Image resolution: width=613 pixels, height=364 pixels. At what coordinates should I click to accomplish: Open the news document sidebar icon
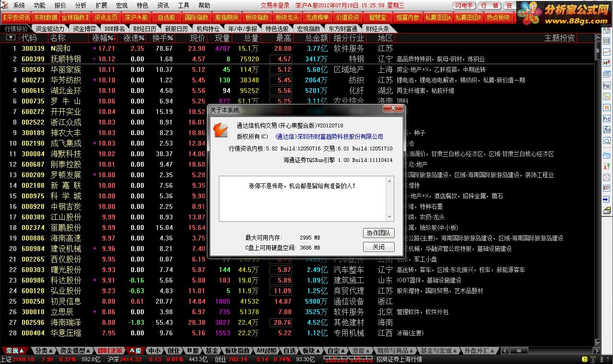point(606,108)
